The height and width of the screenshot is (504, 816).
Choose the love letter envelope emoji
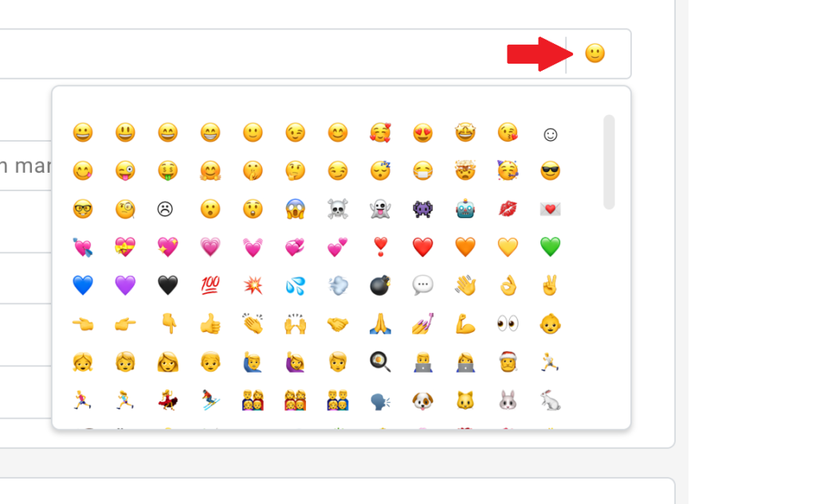(x=550, y=209)
